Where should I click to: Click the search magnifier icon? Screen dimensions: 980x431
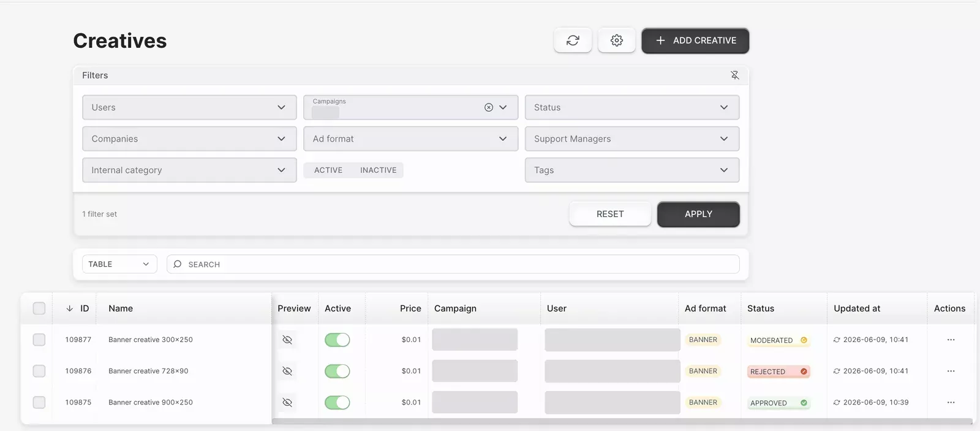point(178,264)
